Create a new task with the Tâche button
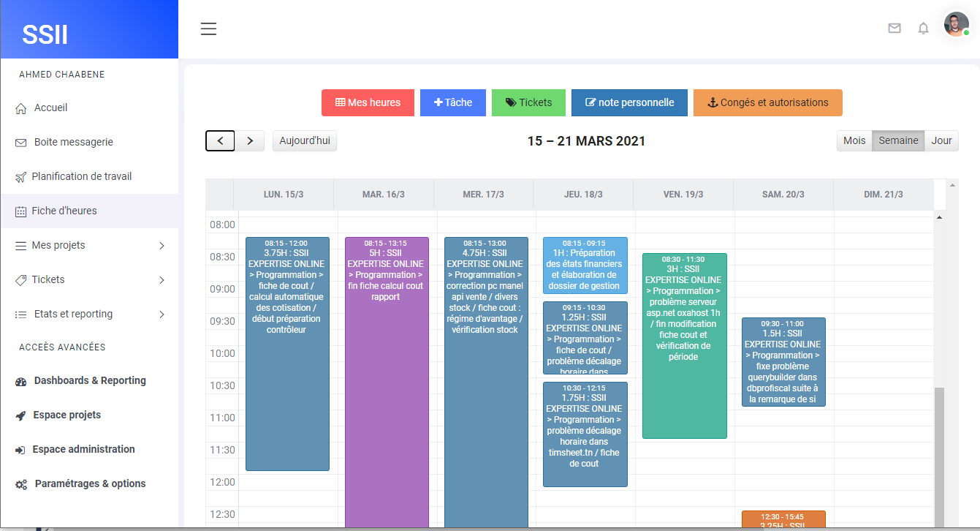 [x=452, y=102]
